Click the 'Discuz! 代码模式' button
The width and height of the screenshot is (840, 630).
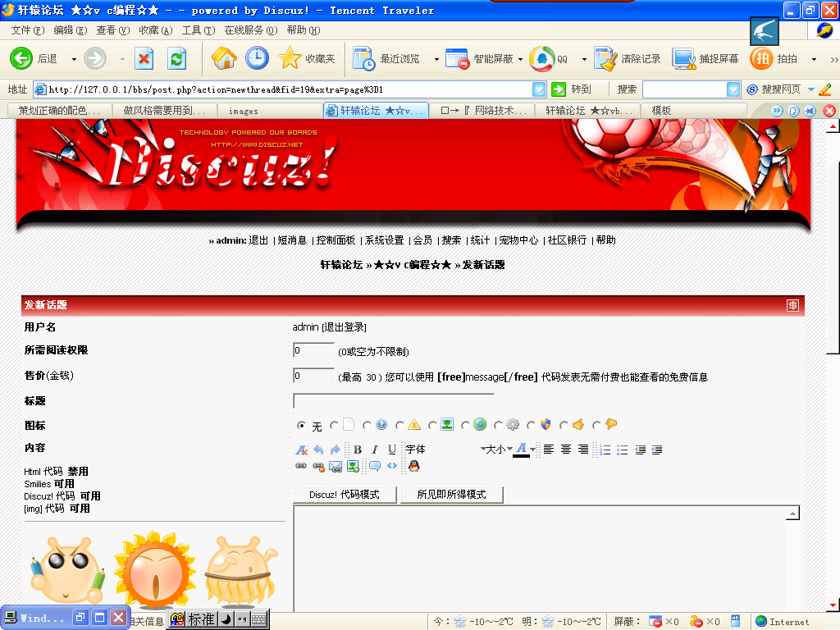click(x=345, y=495)
